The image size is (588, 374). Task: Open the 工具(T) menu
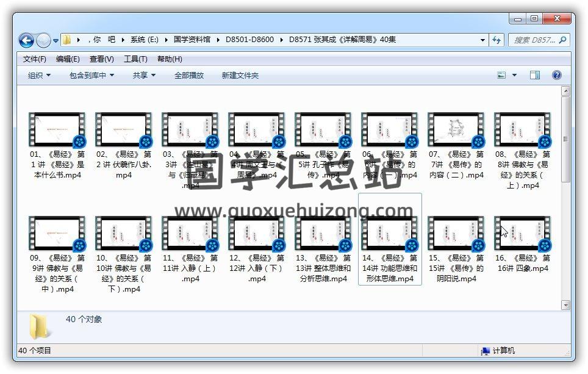pyautogui.click(x=135, y=59)
